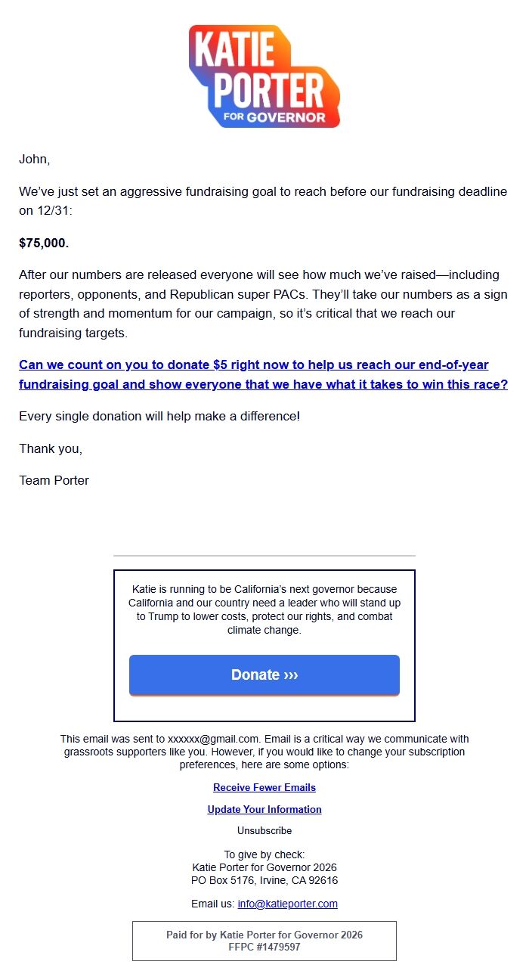Click the PO Box mailing address
Screen dimensions: 529x980
[x=264, y=880]
